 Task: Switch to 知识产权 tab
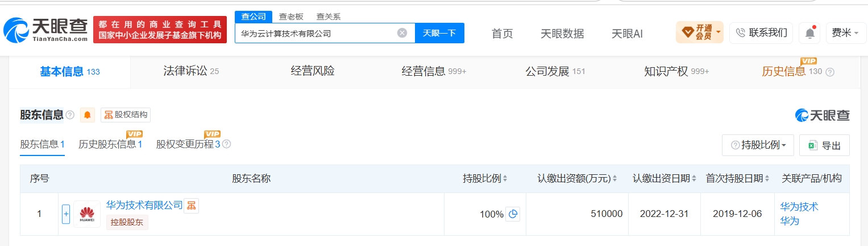[x=676, y=72]
